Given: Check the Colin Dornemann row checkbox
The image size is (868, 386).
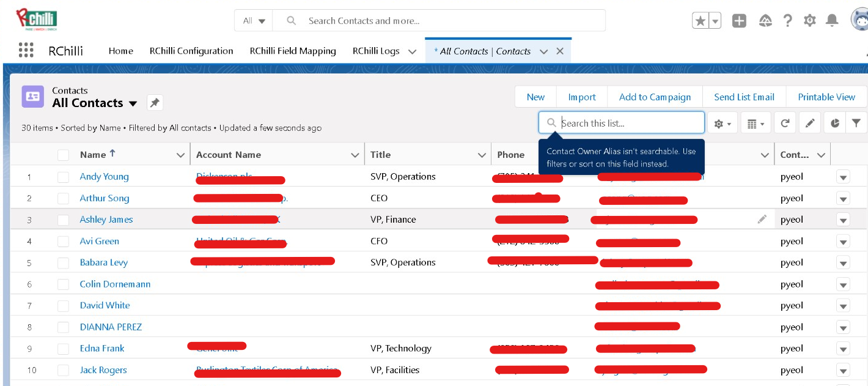Looking at the screenshot, I should tap(64, 284).
